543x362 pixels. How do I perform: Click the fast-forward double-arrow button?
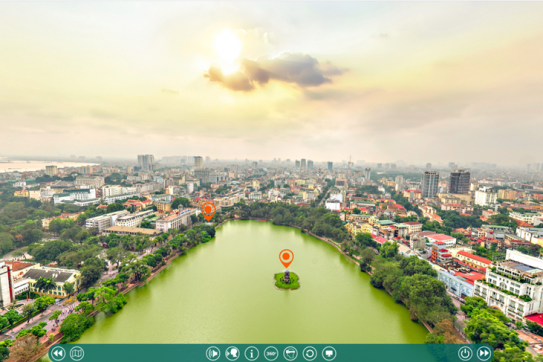tap(484, 354)
